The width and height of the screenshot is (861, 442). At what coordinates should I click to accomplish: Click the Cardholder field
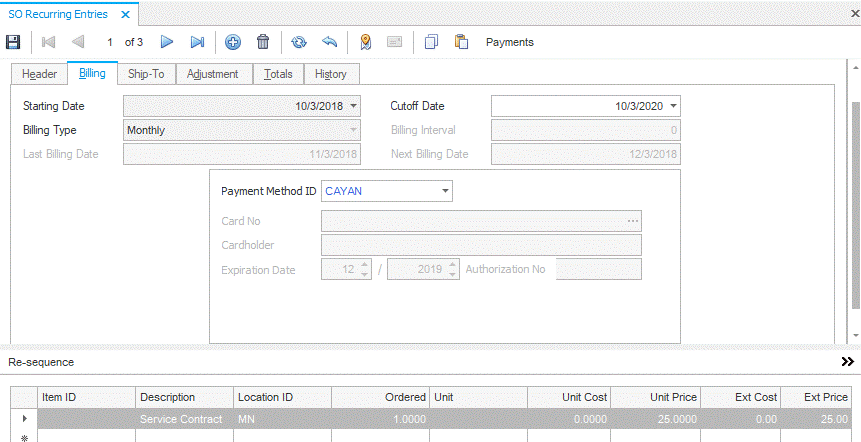point(481,245)
